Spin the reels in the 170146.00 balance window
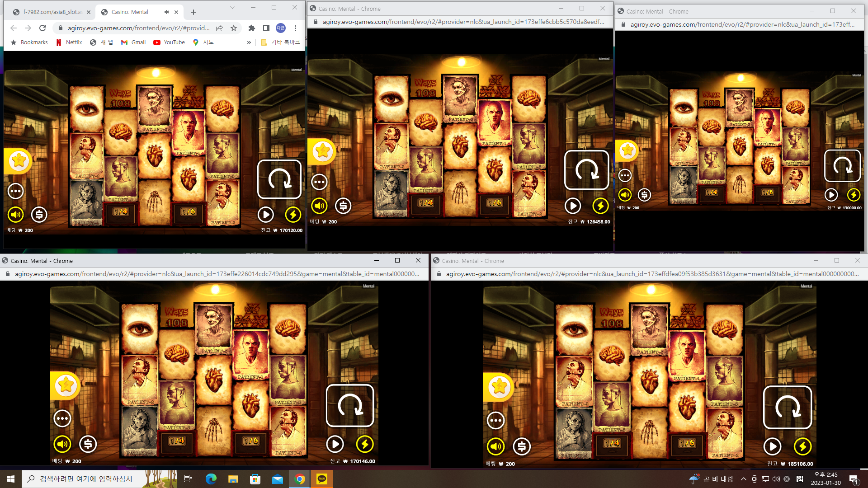This screenshot has height=488, width=868. [350, 405]
